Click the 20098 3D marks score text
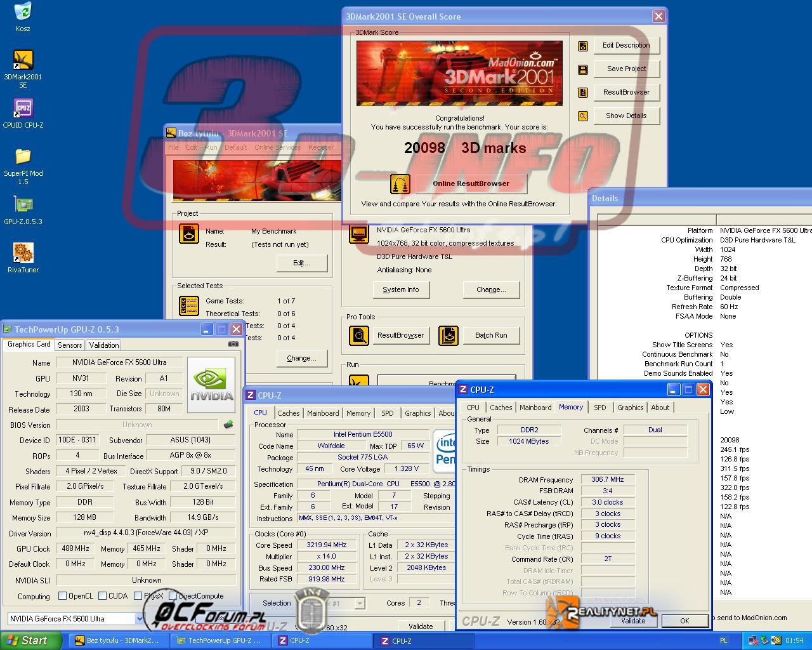The width and height of the screenshot is (812, 650). 465,148
